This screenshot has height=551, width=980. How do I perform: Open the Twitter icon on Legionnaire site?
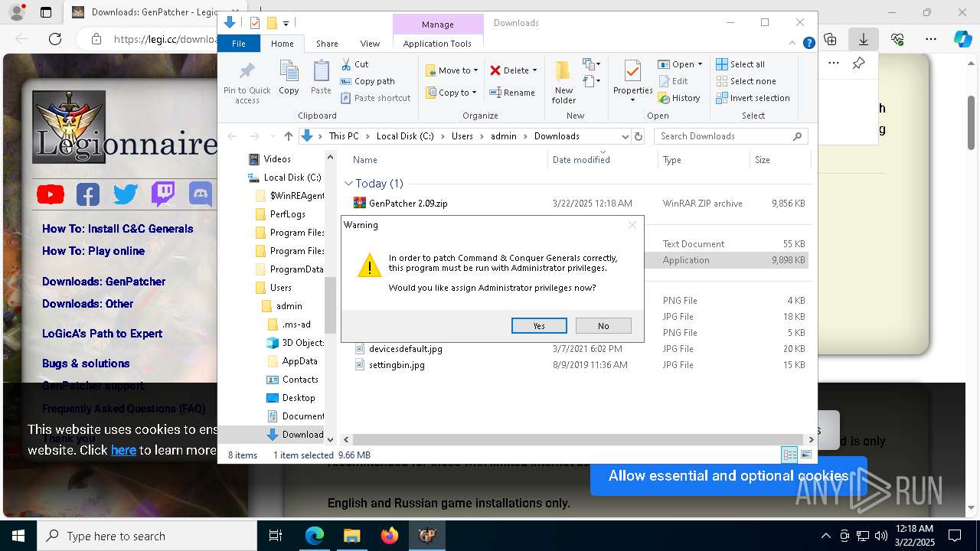tap(126, 194)
